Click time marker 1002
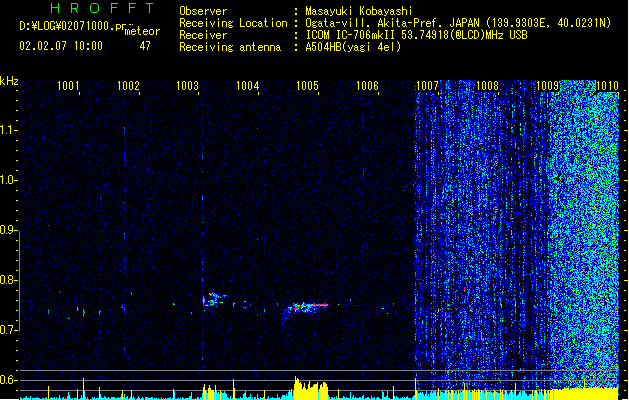Screen dimensions: 629x400 point(128,85)
